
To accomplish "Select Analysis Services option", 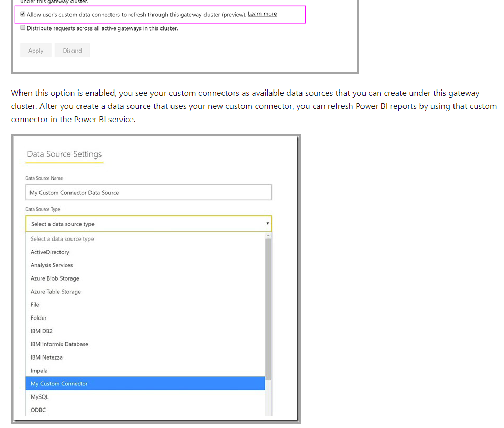I will 145,265.
